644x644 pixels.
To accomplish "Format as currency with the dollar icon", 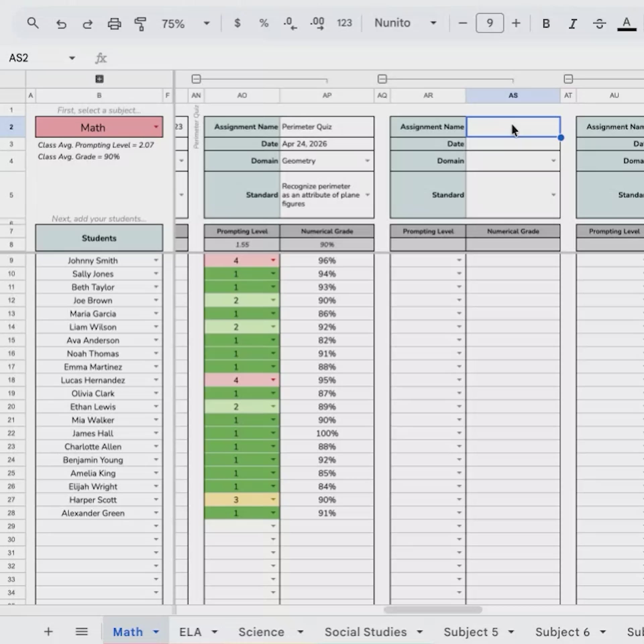I will point(237,23).
